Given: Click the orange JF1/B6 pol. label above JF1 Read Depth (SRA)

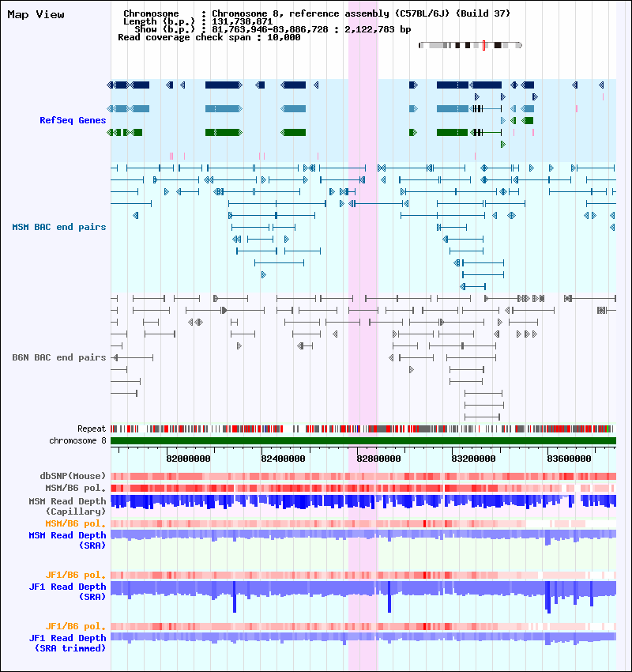Looking at the screenshot, I should (x=76, y=575).
